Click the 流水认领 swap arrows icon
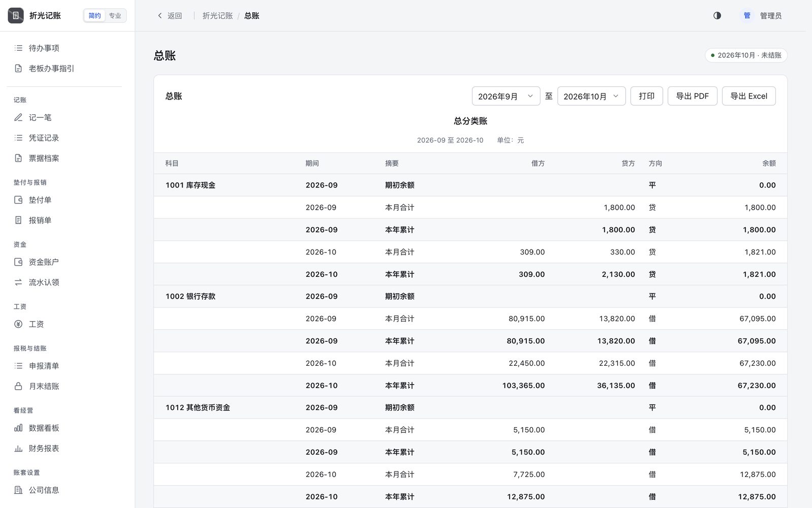This screenshot has width=812, height=508. pos(18,282)
